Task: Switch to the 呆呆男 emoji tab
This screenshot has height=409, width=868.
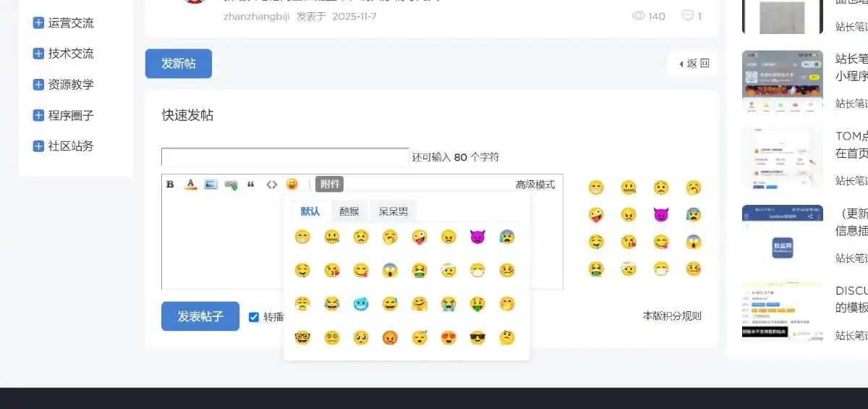Action: (x=393, y=211)
